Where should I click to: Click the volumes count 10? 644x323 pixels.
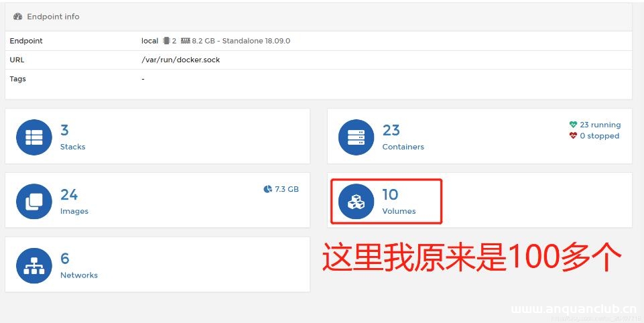tap(390, 194)
